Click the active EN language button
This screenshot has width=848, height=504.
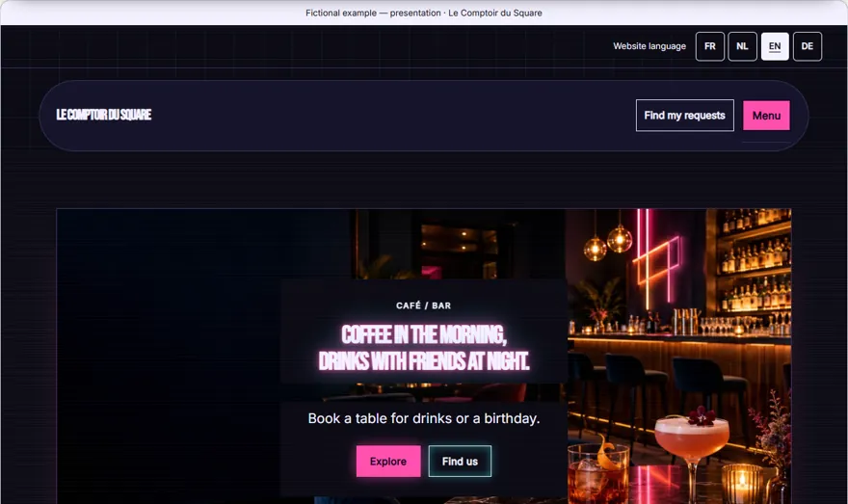(x=775, y=46)
